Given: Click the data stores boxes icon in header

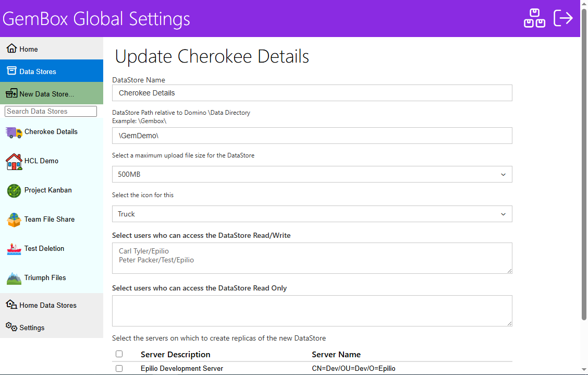Looking at the screenshot, I should point(534,18).
